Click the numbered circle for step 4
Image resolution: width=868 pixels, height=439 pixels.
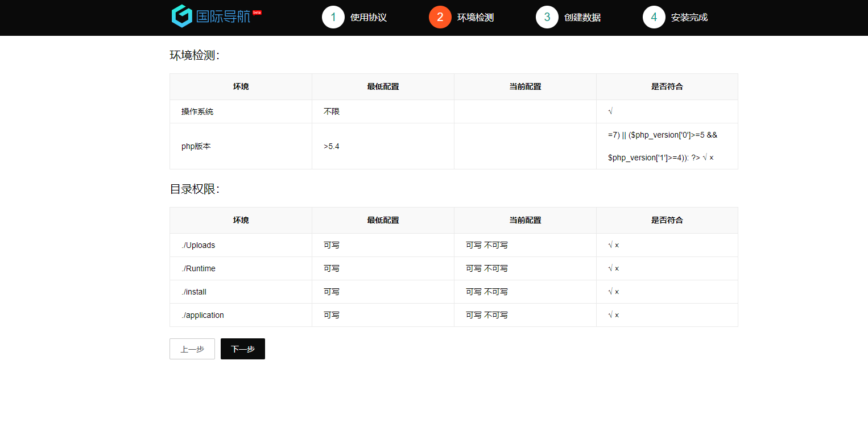point(654,17)
